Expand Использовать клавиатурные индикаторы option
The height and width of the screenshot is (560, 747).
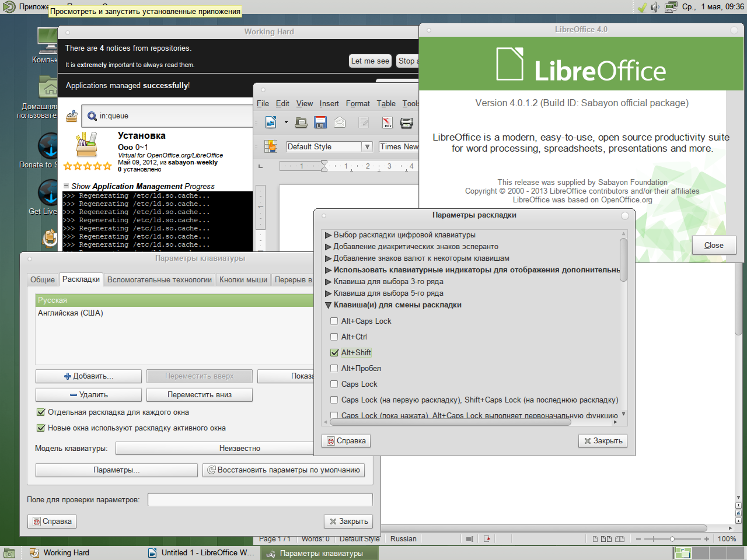coord(328,270)
